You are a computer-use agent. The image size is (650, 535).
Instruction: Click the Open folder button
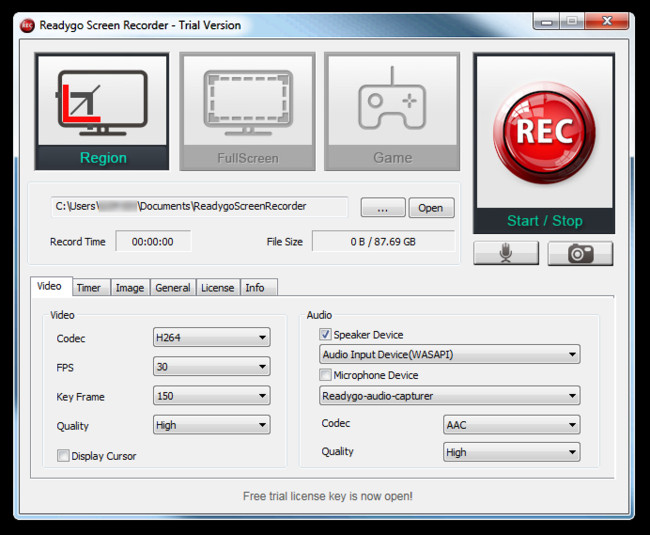(431, 208)
